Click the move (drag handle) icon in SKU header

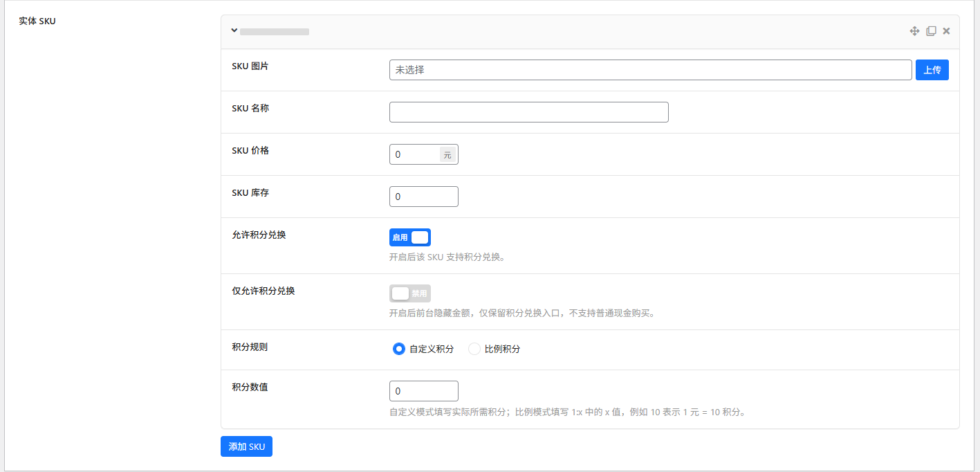(914, 31)
